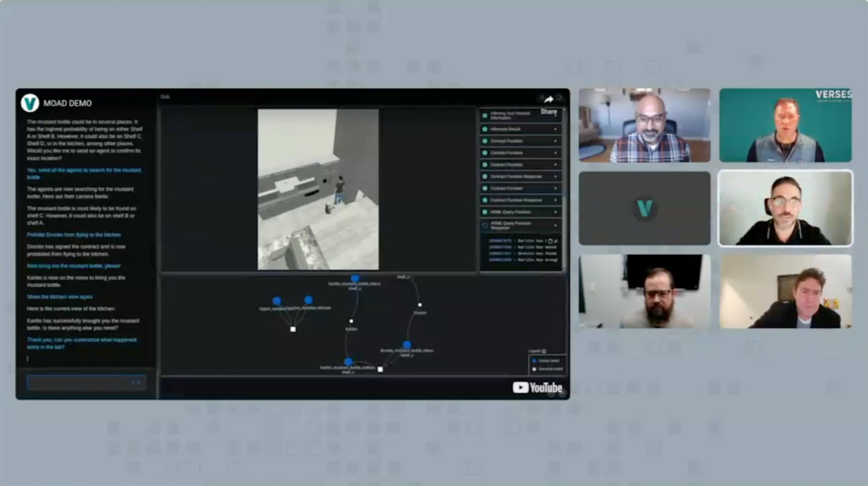Expand the HSML Query Function entry
Viewport: 868px width, 486px height.
tap(555, 212)
